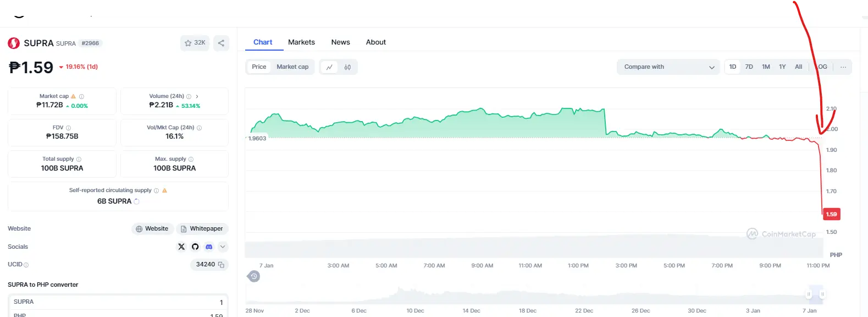868x317 pixels.
Task: Click the history clock icon below chart
Action: (253, 276)
